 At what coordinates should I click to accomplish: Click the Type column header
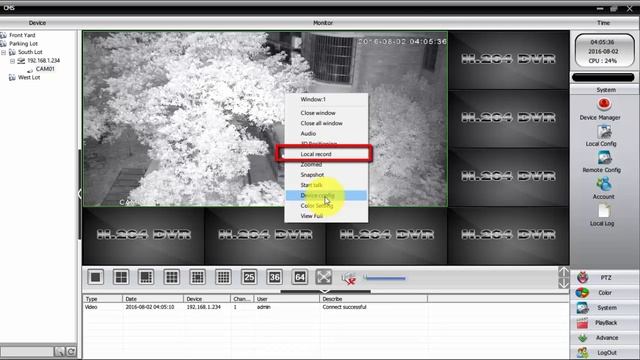(x=102, y=299)
